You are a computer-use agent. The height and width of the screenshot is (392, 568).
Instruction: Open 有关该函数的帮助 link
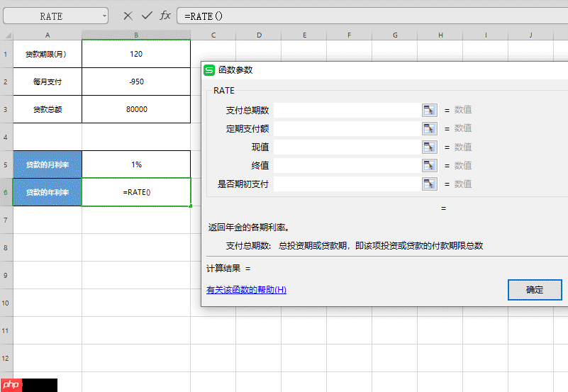(x=246, y=290)
